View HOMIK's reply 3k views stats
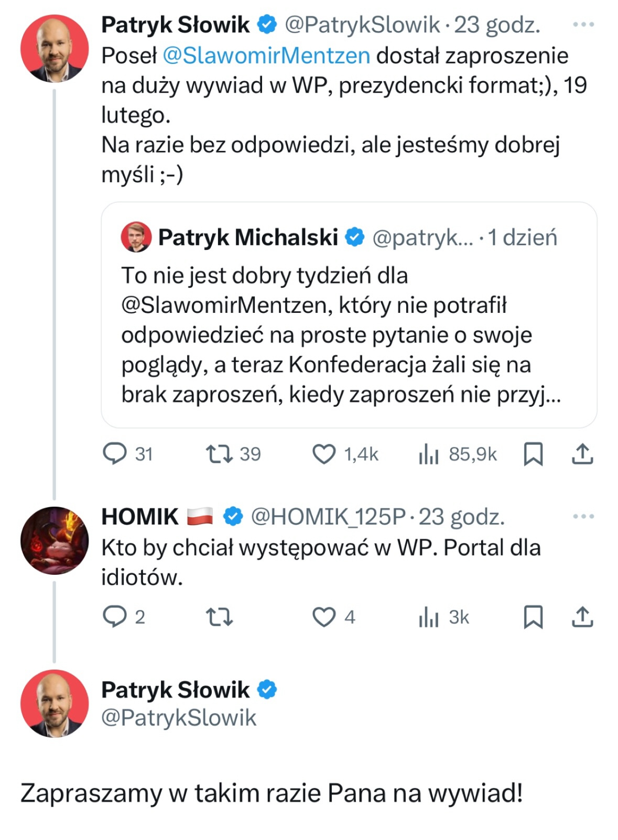The height and width of the screenshot is (840, 618). click(x=429, y=617)
